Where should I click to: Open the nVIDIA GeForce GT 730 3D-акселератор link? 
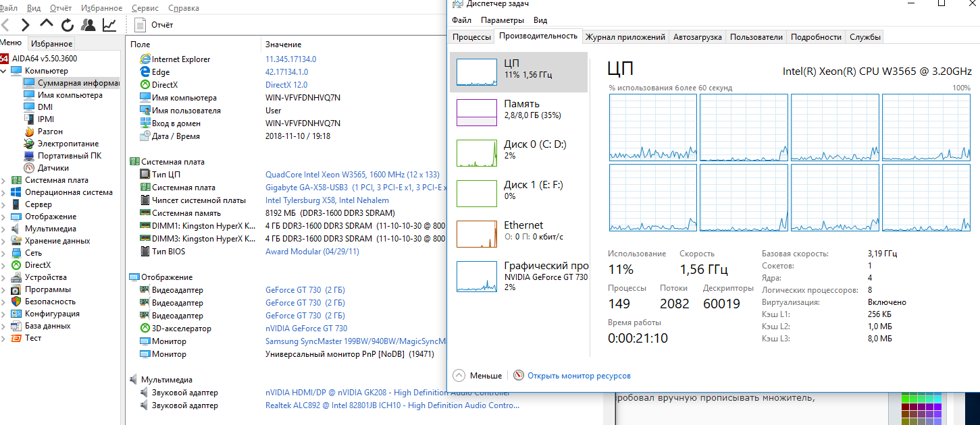[307, 329]
